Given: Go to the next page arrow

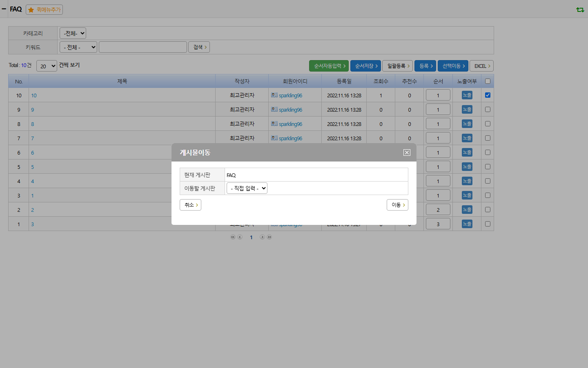Looking at the screenshot, I should point(262,237).
